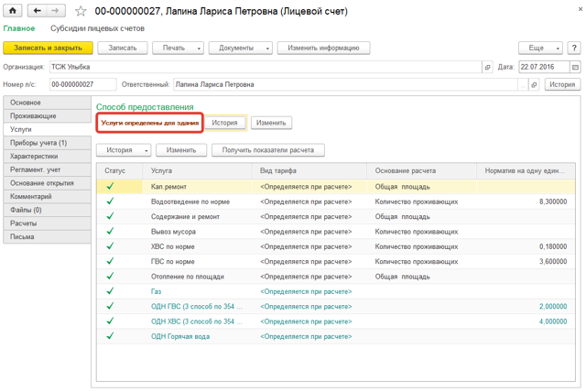Open the help question mark button
The image size is (586, 392).
click(x=574, y=48)
